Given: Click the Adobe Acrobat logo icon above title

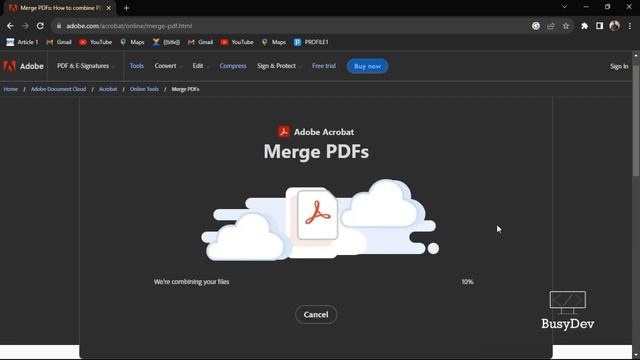Looking at the screenshot, I should [284, 132].
